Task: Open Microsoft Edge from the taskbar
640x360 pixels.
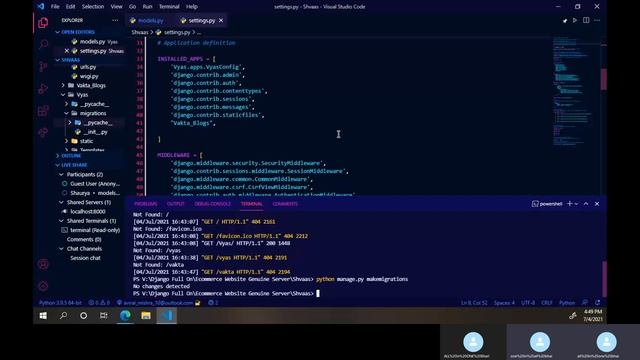Action: coord(125,315)
